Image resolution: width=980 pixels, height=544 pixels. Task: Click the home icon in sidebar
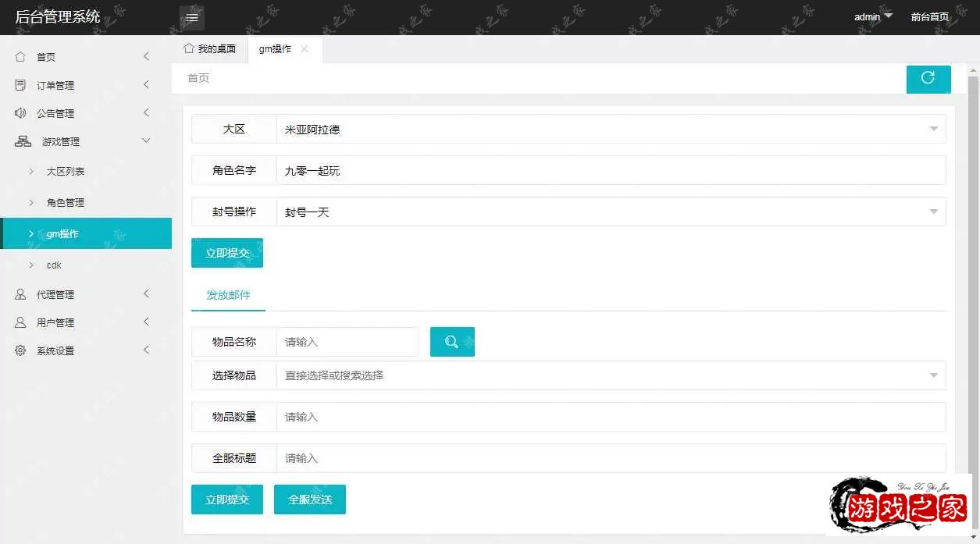[x=21, y=57]
